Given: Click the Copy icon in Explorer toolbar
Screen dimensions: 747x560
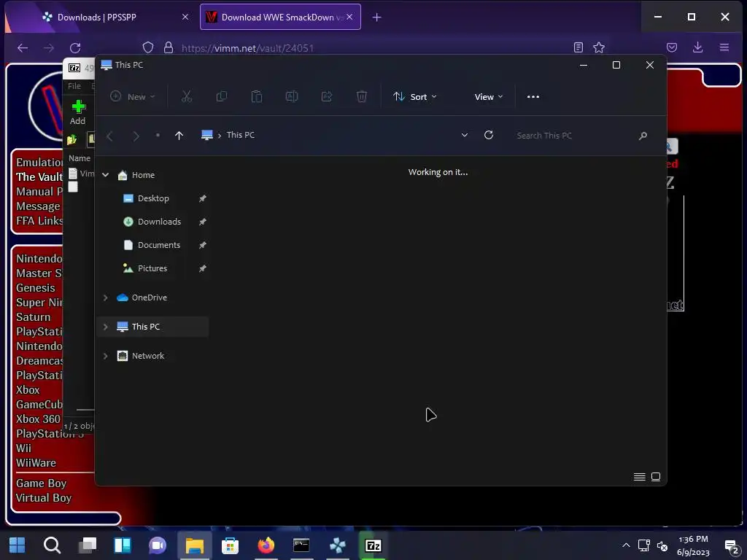Looking at the screenshot, I should coord(222,97).
